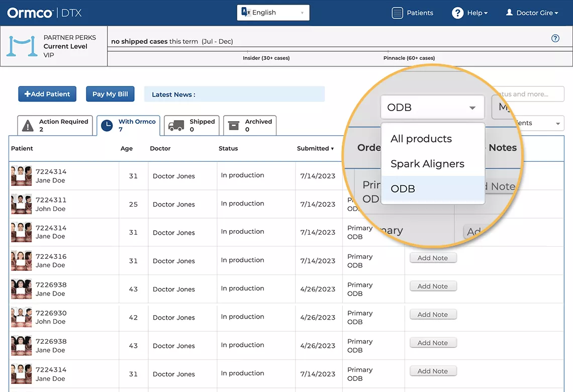
Task: Select the With Ormco tab
Action: point(128,125)
